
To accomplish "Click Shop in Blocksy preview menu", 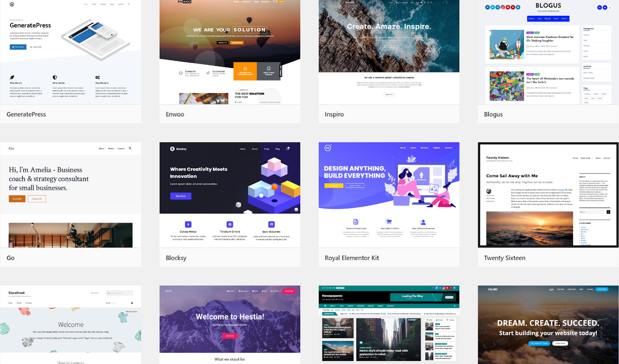I will 267,149.
